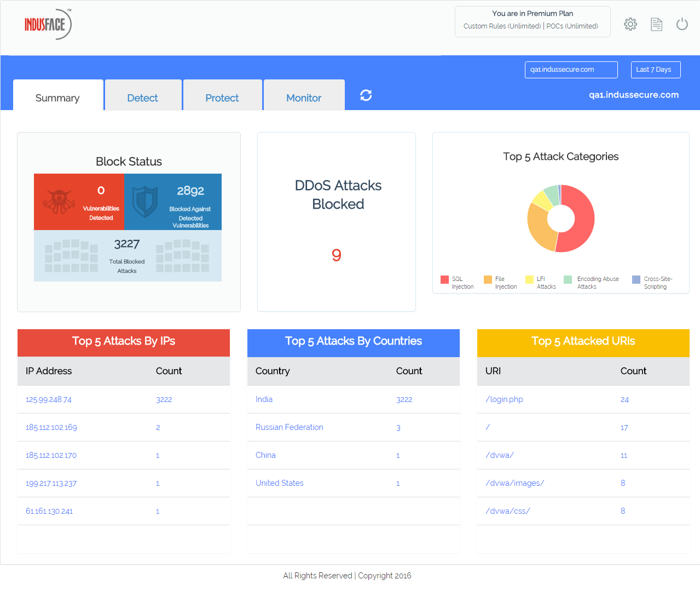Click count 11 for /dvwa/
This screenshot has width=700, height=591.
[x=624, y=455]
